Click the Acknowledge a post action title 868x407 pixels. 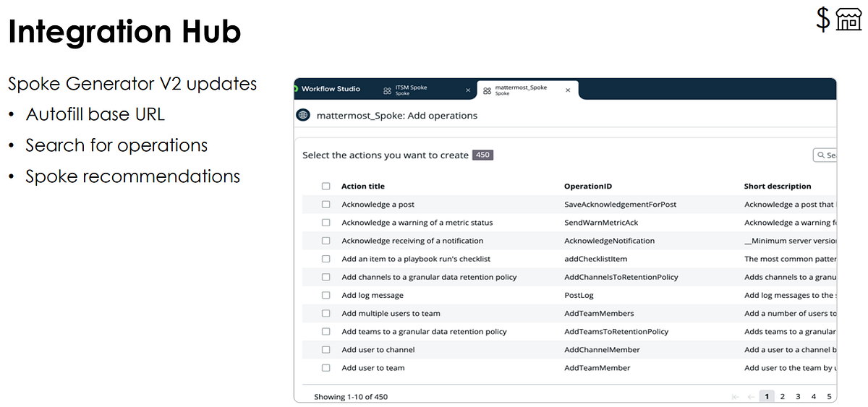pos(378,205)
